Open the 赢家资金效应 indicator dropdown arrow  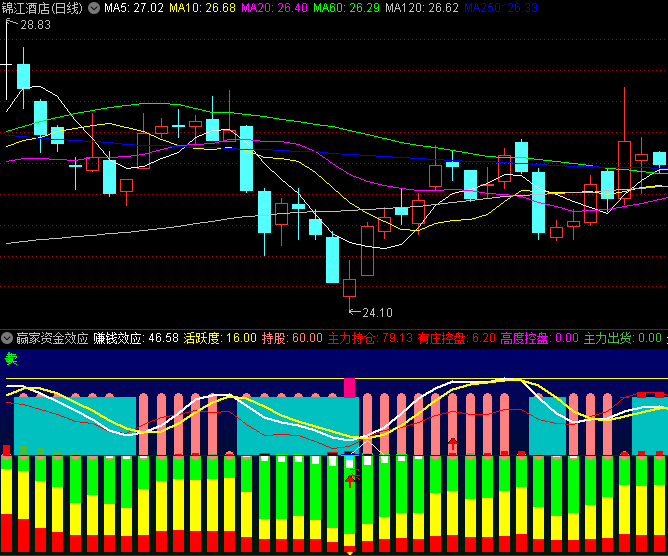(x=7, y=338)
